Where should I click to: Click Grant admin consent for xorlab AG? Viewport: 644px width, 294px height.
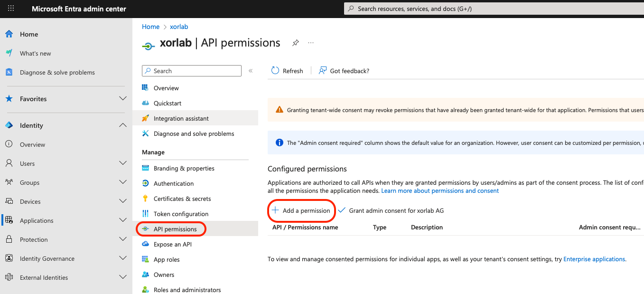coord(391,210)
